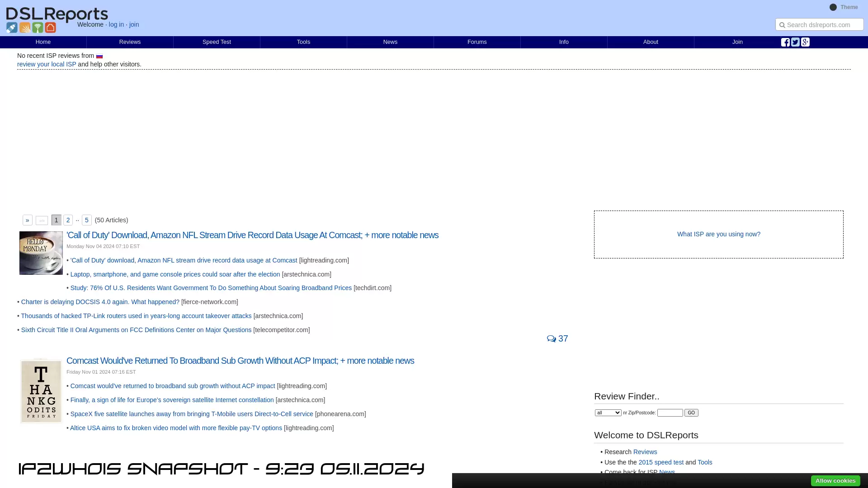Open Sixth Circuit Title II Oral Arguments link

(136, 330)
